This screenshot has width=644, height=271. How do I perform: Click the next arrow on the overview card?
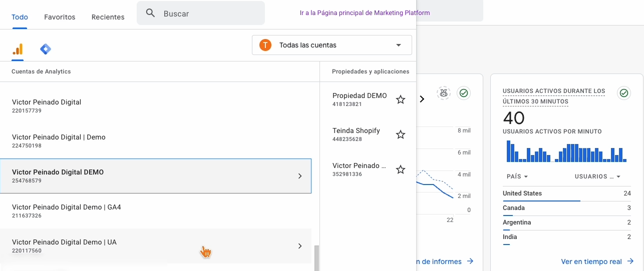pos(422,99)
